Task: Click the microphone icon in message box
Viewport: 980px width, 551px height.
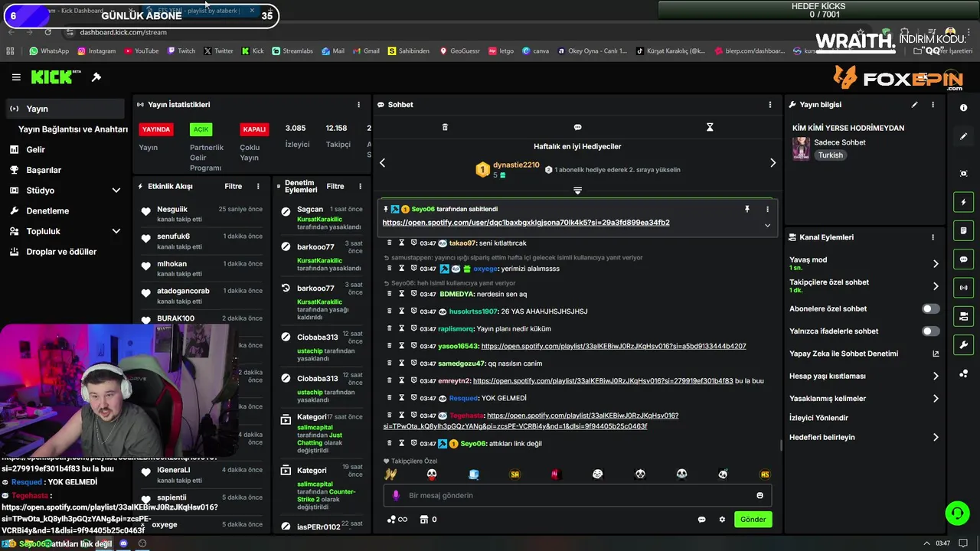Action: click(396, 495)
